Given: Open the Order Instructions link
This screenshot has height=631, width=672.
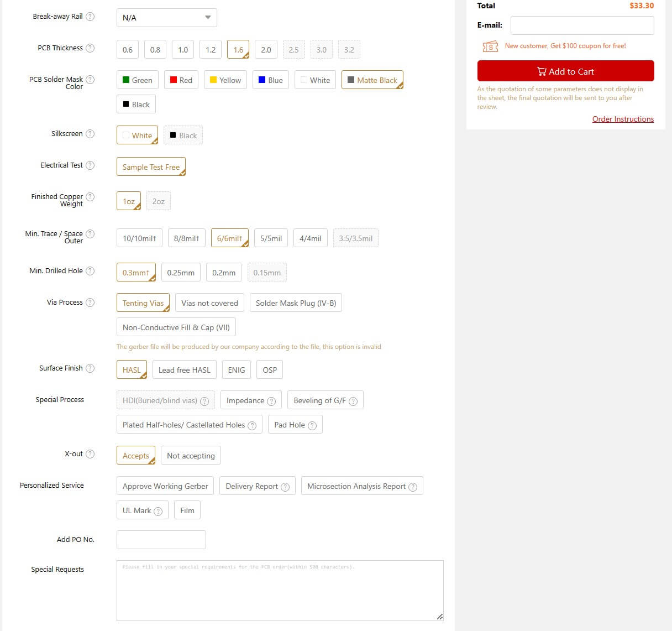Looking at the screenshot, I should [623, 119].
